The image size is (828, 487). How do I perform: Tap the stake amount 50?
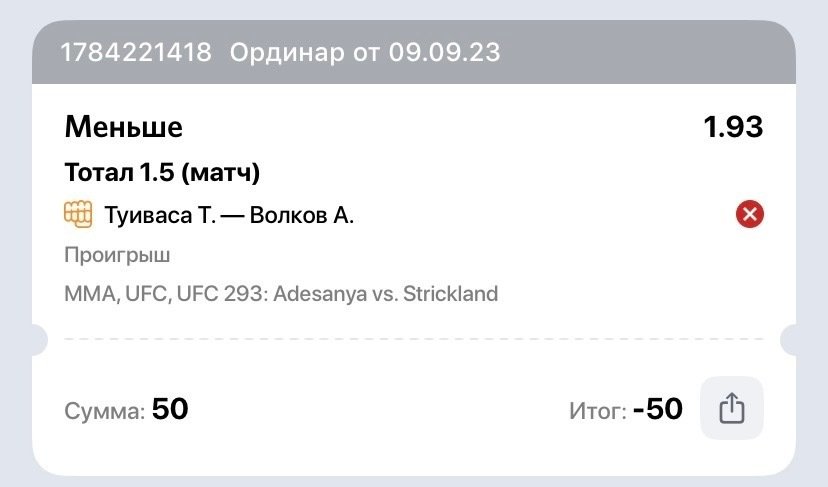click(170, 409)
